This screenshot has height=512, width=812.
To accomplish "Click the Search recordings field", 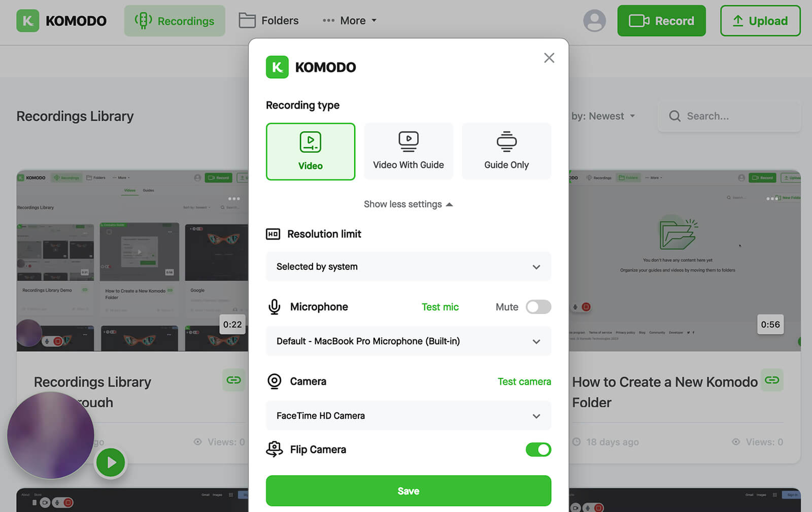I will point(729,116).
